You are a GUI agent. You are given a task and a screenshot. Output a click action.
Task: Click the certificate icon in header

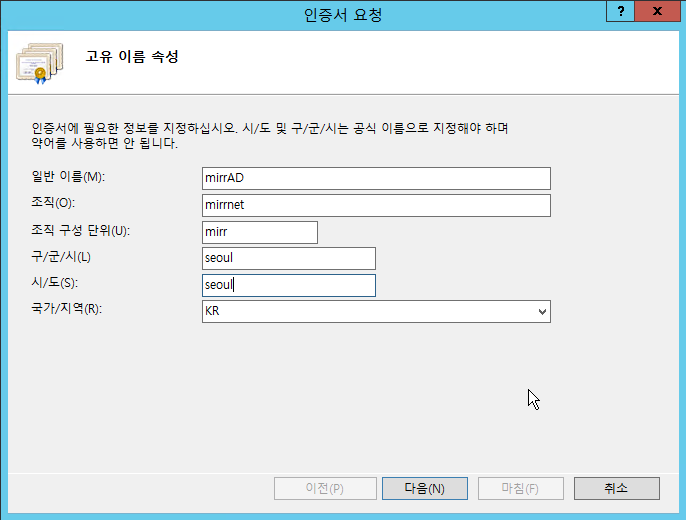point(39,63)
